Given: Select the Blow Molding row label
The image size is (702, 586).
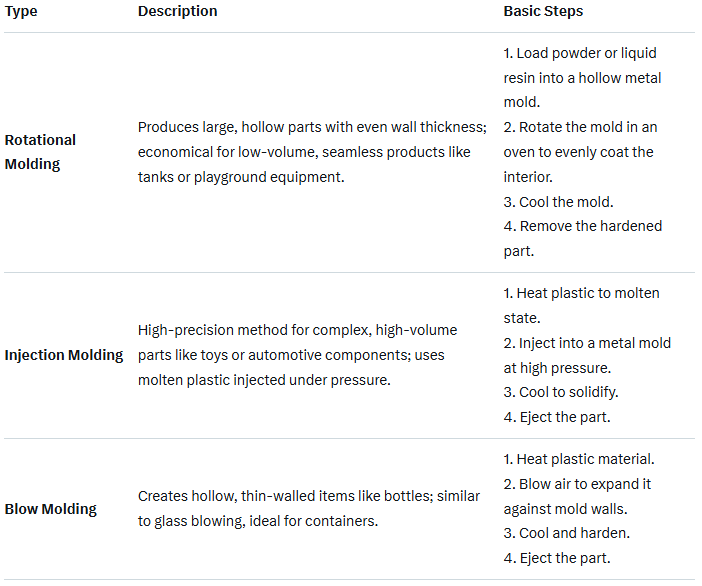Looking at the screenshot, I should 51,509.
